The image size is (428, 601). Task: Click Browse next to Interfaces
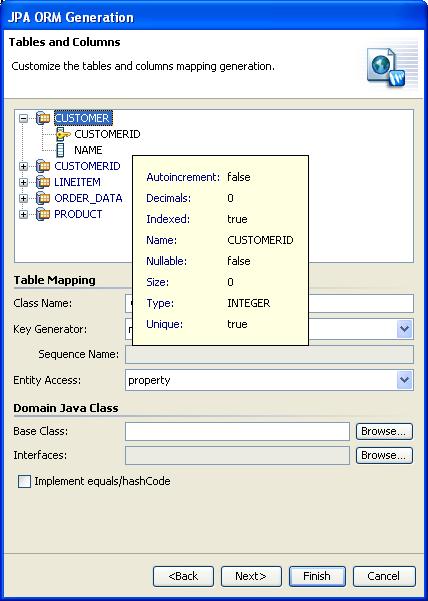(384, 455)
